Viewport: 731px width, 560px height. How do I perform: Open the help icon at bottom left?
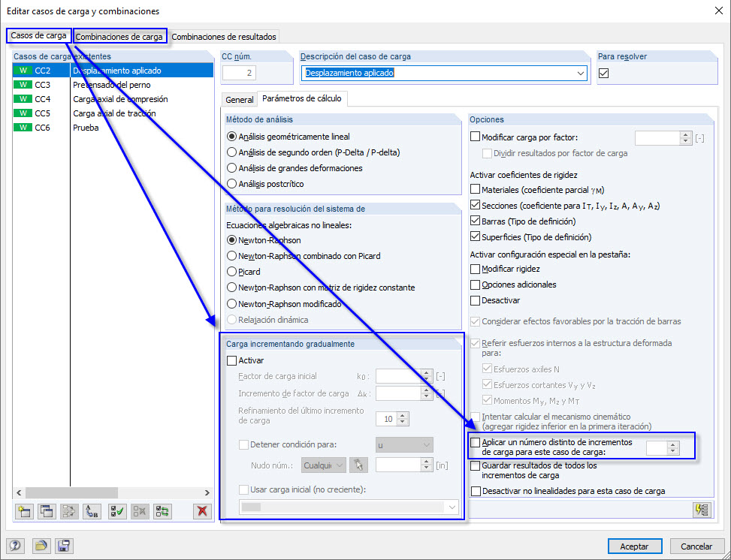pos(15,546)
